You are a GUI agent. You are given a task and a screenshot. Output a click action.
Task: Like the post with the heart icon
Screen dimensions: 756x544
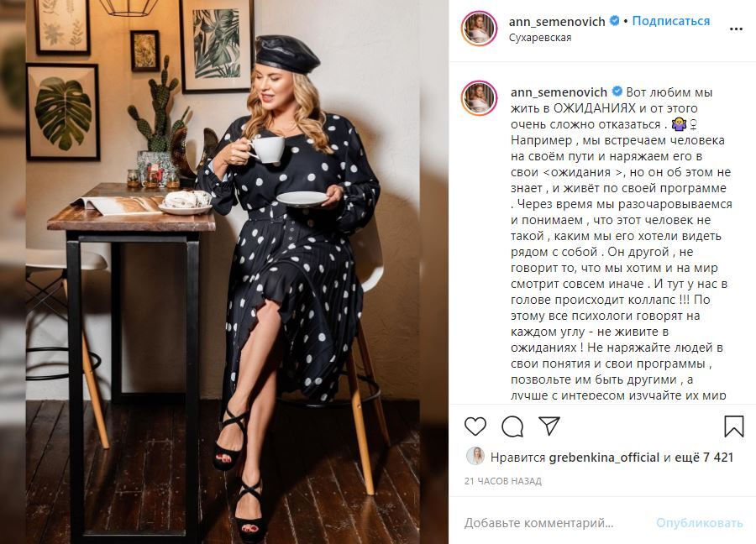coord(475,426)
